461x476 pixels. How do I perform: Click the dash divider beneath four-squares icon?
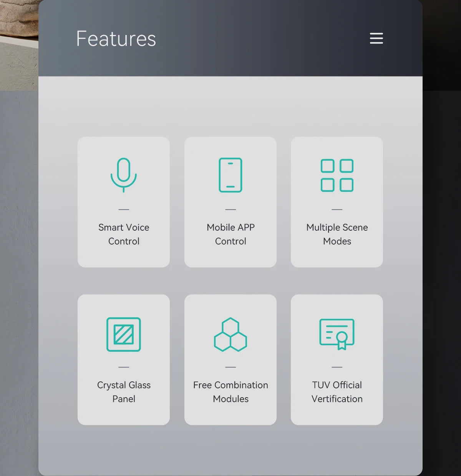[337, 210]
